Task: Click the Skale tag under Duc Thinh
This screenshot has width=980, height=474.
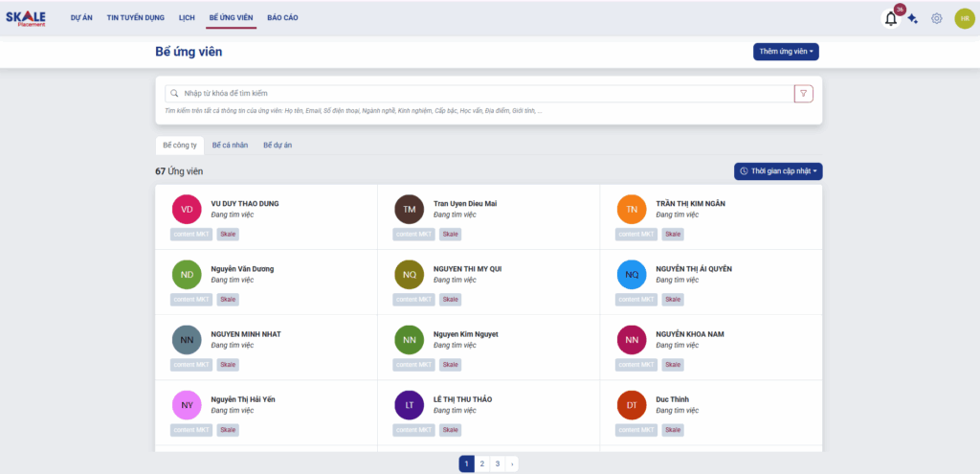Action: [674, 430]
